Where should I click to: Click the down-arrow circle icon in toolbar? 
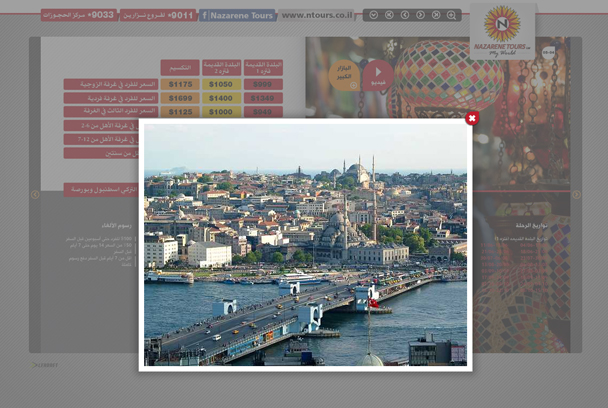point(373,15)
